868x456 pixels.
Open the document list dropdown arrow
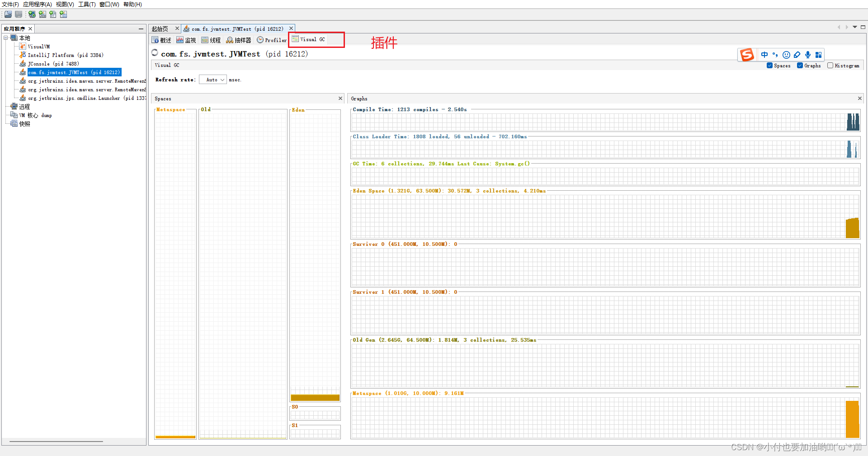[x=855, y=27]
